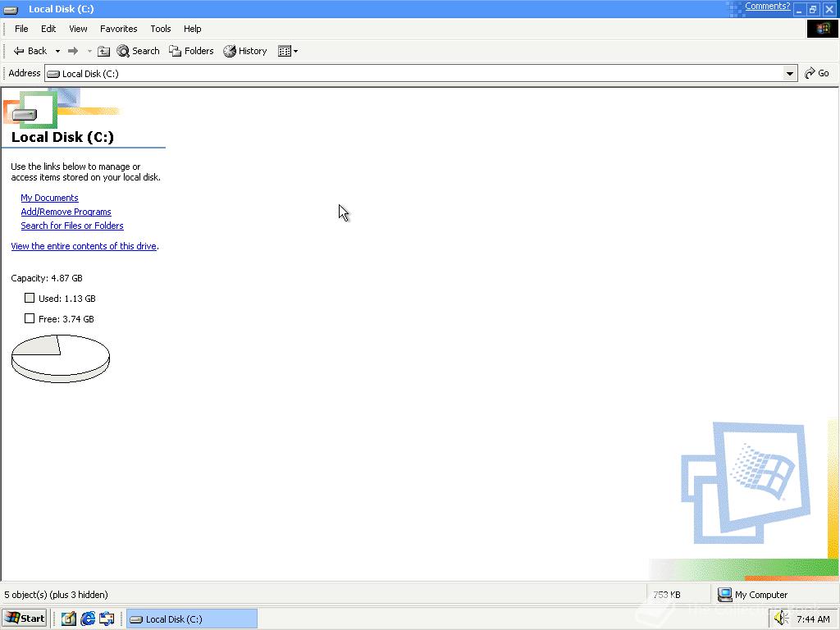This screenshot has width=840, height=630.
Task: Open the Back history dropdown arrow
Action: coord(57,52)
